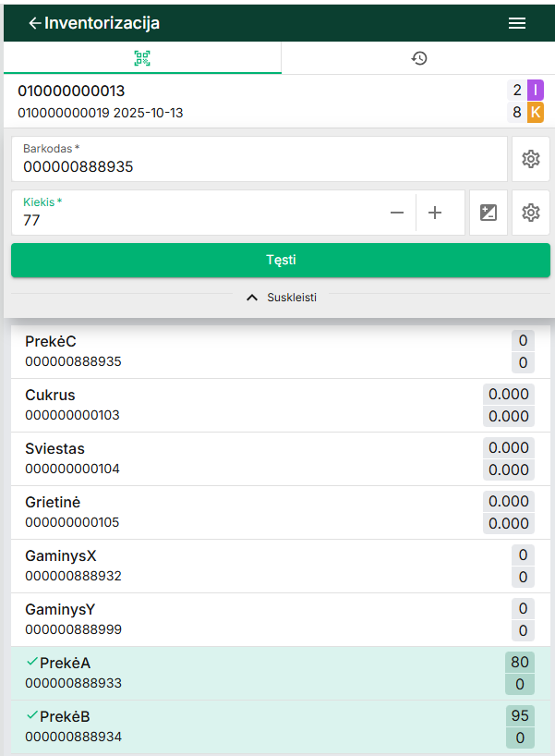Click document number 010000000013 header
This screenshot has width=555, height=756.
tap(72, 91)
